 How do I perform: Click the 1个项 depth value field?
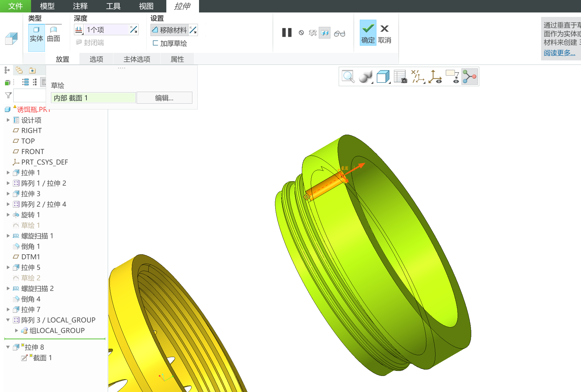(107, 30)
